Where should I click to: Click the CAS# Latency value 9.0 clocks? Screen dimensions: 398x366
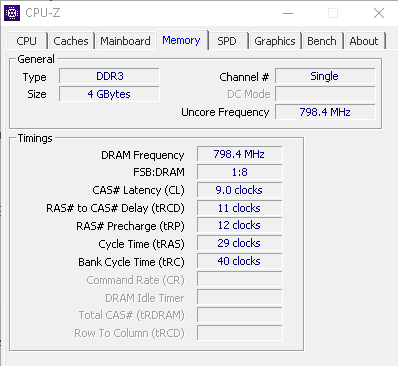click(x=239, y=190)
